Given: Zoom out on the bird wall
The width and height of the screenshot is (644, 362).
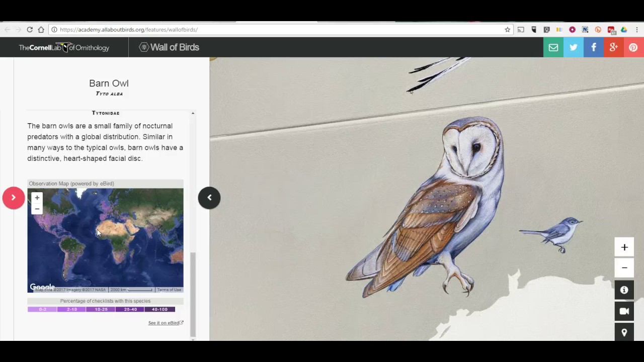Looking at the screenshot, I should click(x=624, y=268).
